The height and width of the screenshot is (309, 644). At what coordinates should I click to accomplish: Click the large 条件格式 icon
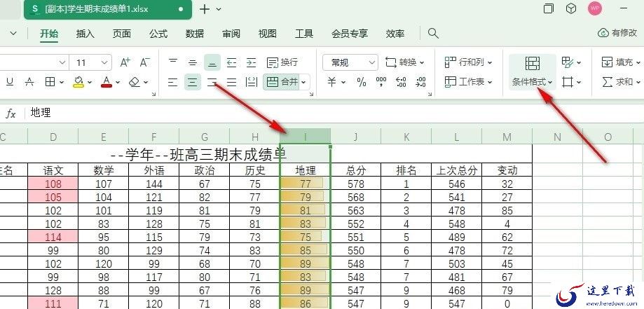tap(533, 64)
